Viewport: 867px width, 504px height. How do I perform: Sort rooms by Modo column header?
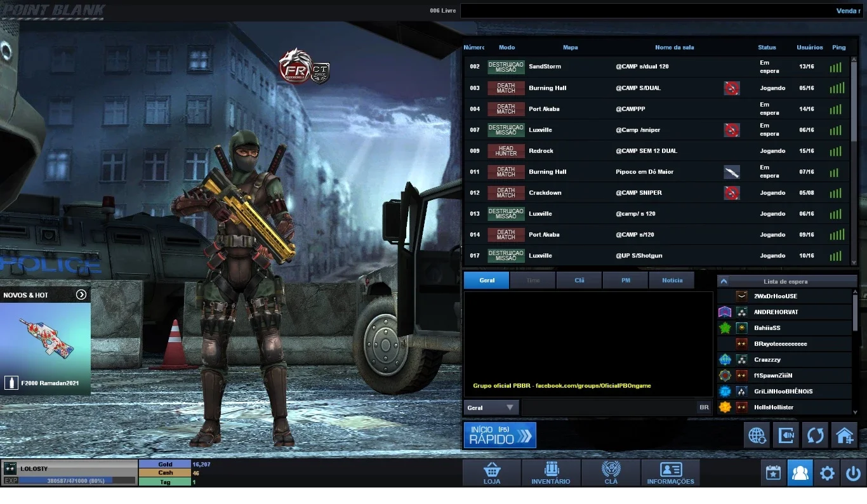tap(507, 48)
